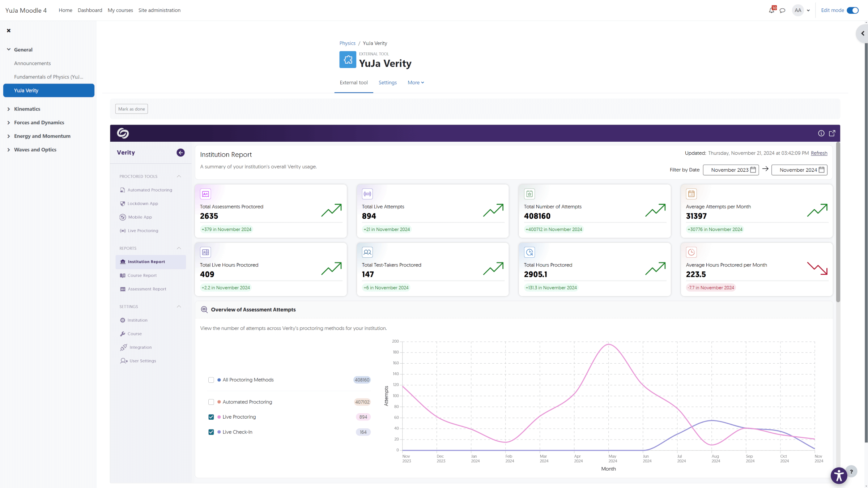Collapse the Proctored Tools group

[x=179, y=176]
